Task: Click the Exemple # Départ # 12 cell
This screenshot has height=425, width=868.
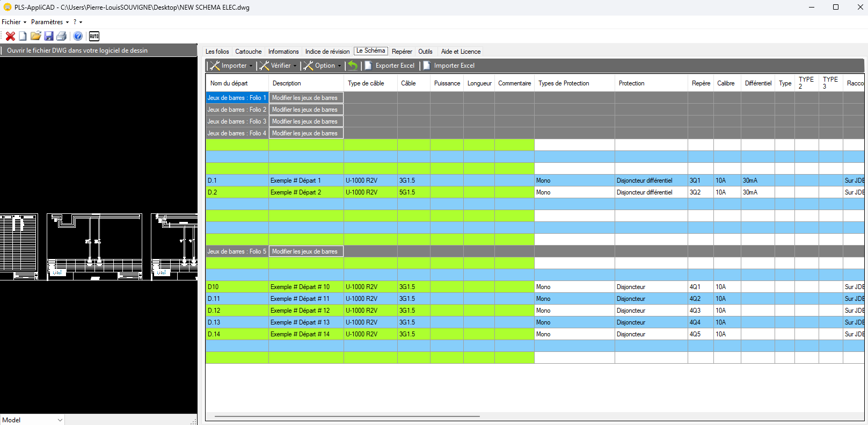Action: click(x=306, y=311)
